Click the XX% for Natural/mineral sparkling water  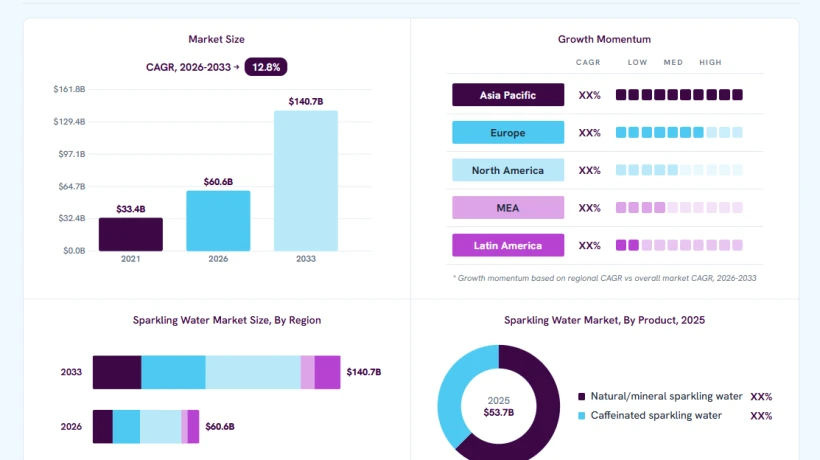click(761, 397)
